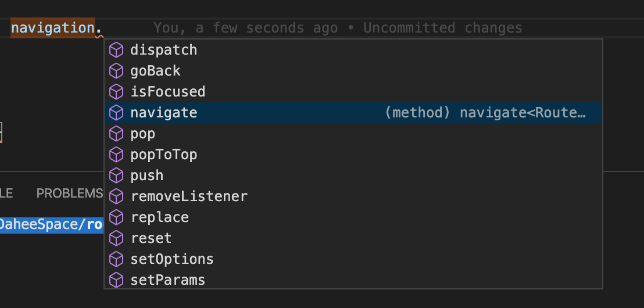Select setParams from autocomplete list
644x308 pixels.
[353, 280]
